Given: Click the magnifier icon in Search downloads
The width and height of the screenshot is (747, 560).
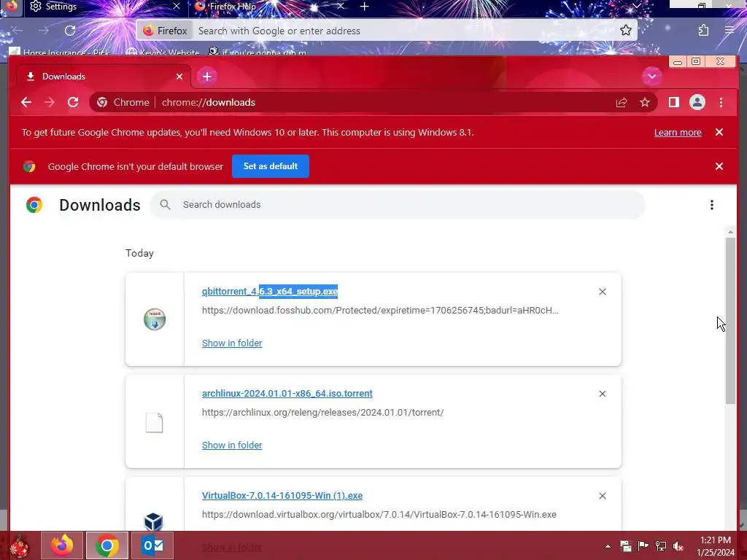Looking at the screenshot, I should (166, 205).
